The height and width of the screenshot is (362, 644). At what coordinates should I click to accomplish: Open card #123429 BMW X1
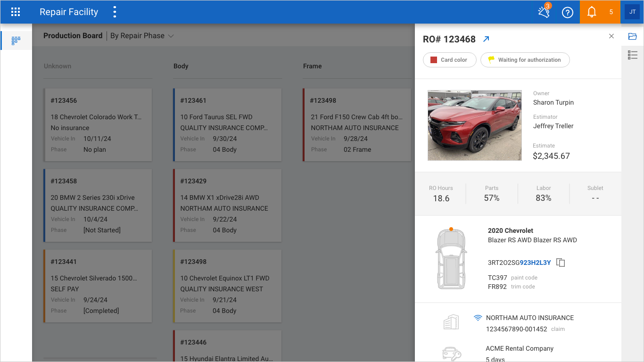228,206
